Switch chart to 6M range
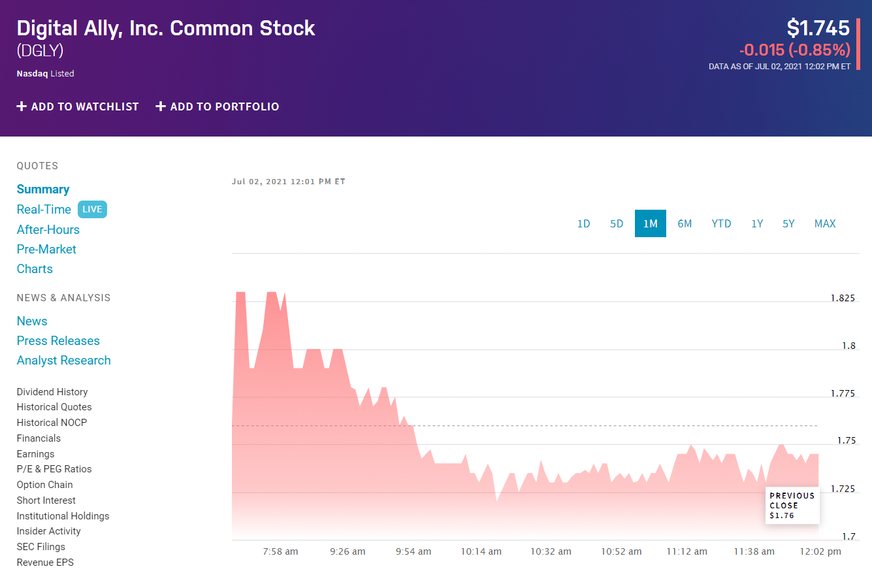Viewport: 872px width, 588px height. (685, 223)
